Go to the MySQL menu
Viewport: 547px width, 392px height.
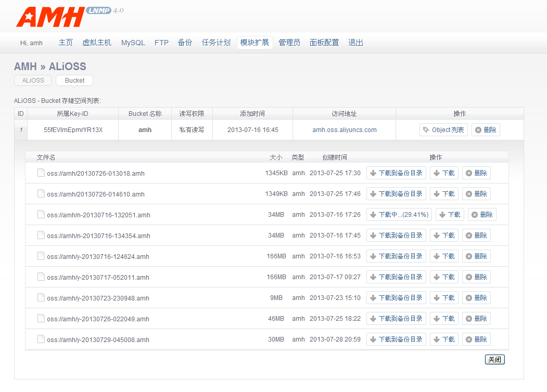(133, 43)
